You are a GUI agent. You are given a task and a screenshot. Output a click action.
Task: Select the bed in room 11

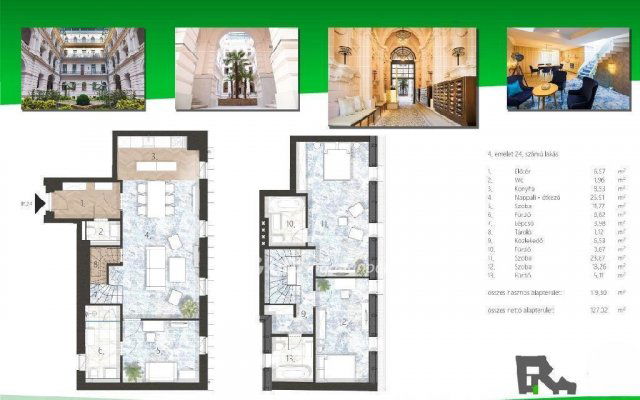click(x=333, y=163)
